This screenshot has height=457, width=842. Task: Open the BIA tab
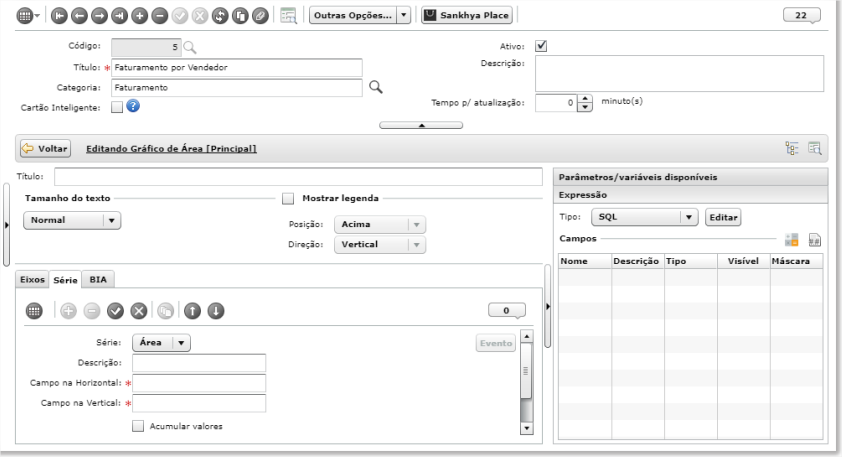(98, 280)
